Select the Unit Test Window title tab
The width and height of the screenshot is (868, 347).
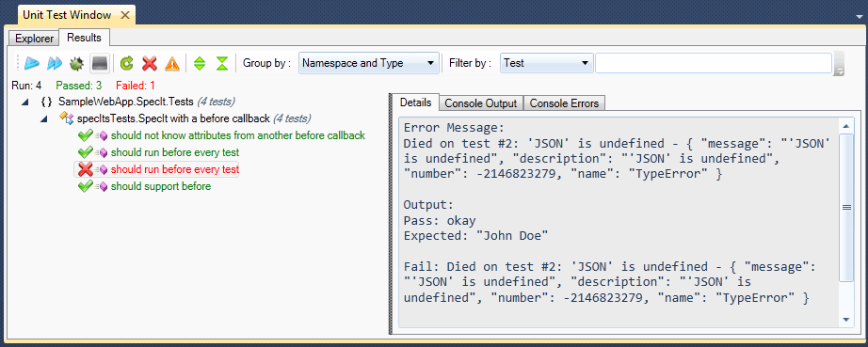pyautogui.click(x=67, y=15)
